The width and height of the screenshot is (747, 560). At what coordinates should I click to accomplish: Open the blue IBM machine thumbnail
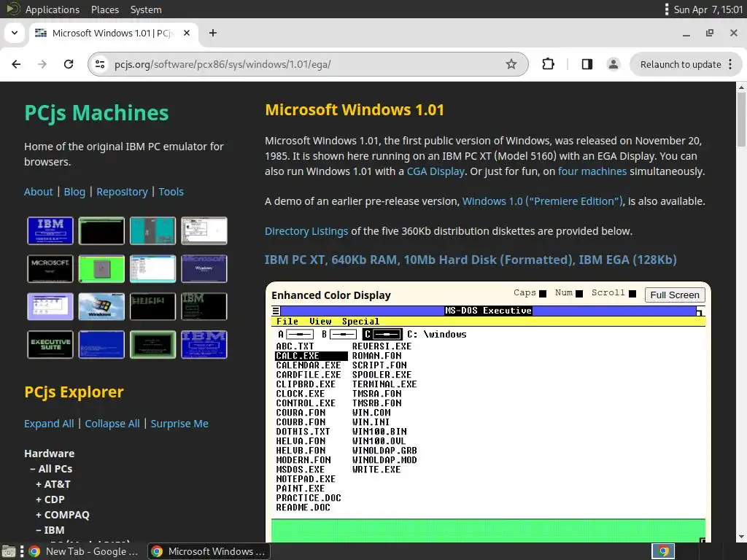click(x=50, y=230)
